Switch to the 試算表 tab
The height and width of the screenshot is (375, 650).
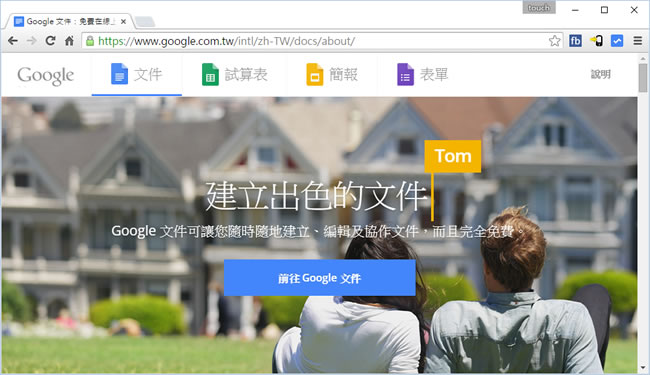coord(235,75)
